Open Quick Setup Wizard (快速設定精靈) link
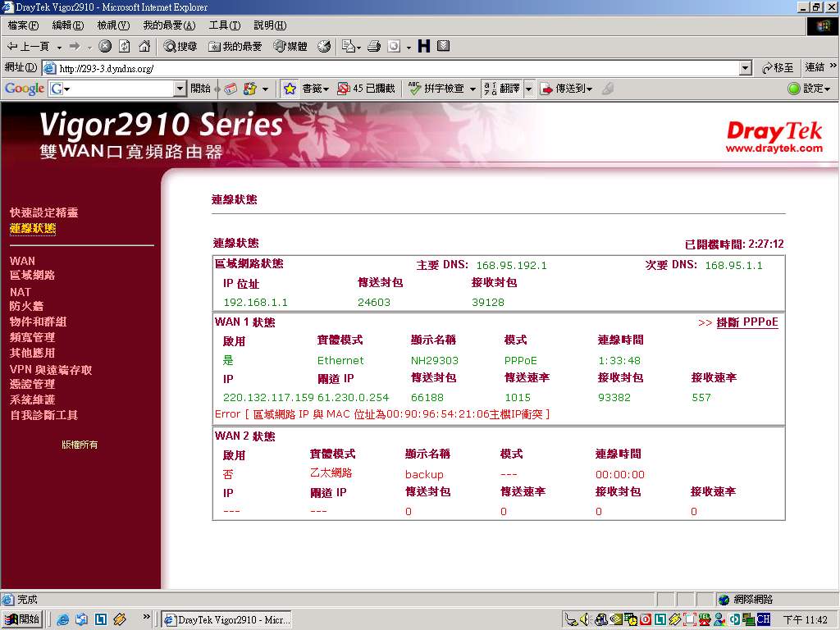 (44, 212)
